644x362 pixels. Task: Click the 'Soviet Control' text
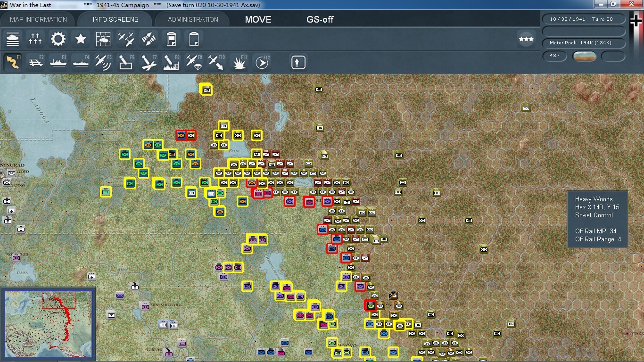[x=594, y=215]
